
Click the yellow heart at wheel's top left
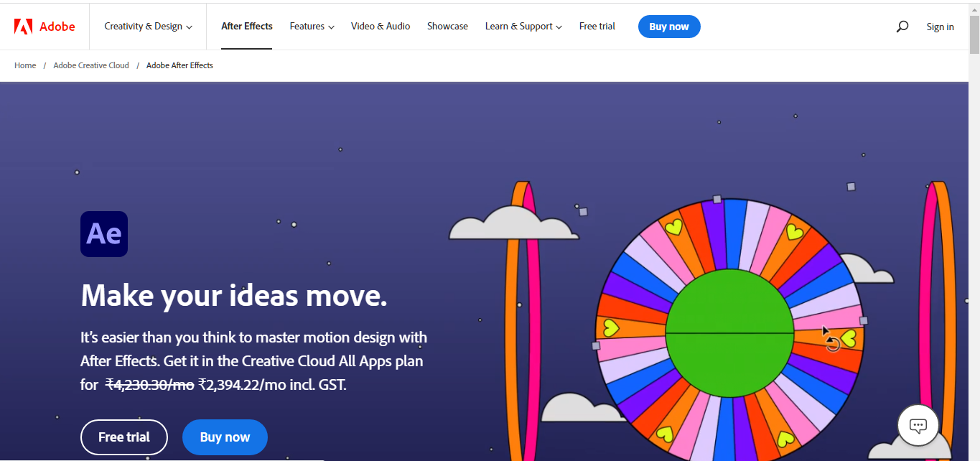pyautogui.click(x=673, y=228)
